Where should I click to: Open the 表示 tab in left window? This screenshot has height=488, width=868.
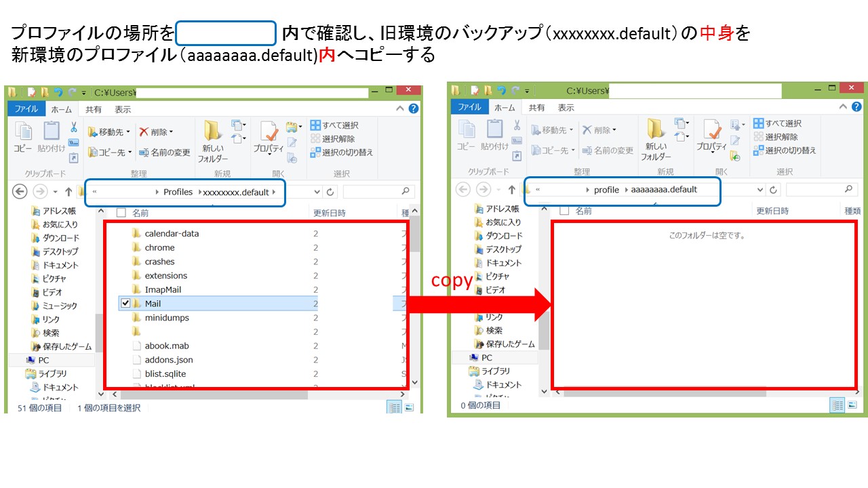coord(123,110)
